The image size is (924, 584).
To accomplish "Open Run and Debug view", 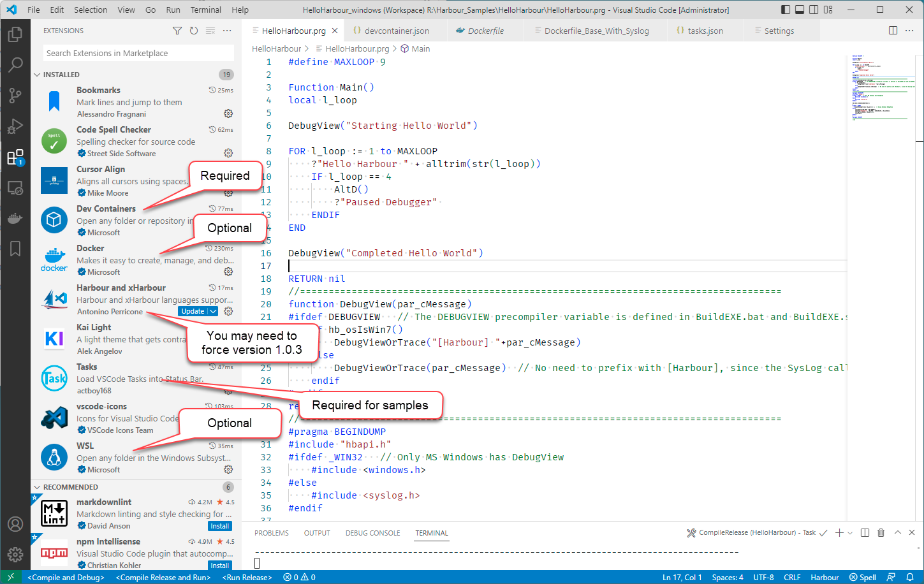I will point(15,126).
